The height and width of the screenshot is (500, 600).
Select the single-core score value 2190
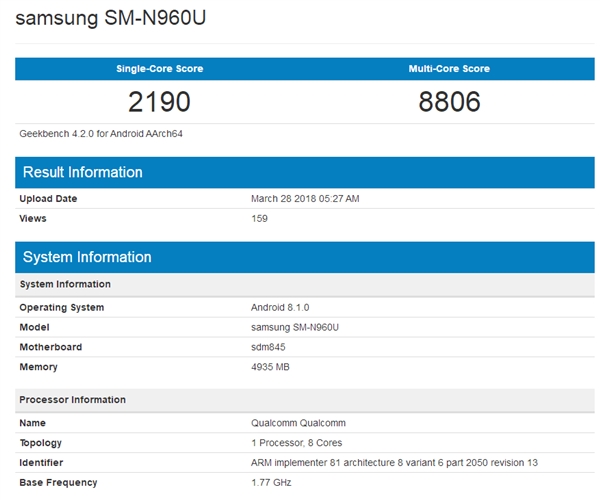click(159, 102)
